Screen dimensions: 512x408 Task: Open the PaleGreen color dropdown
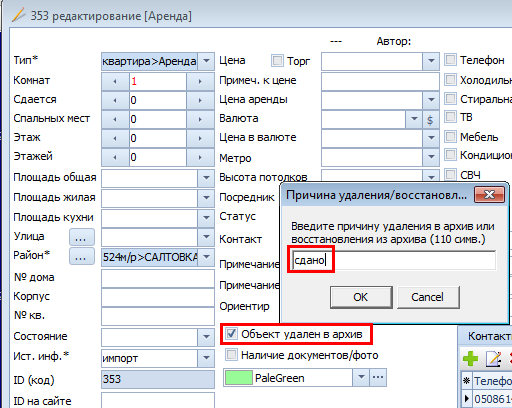coord(361,377)
